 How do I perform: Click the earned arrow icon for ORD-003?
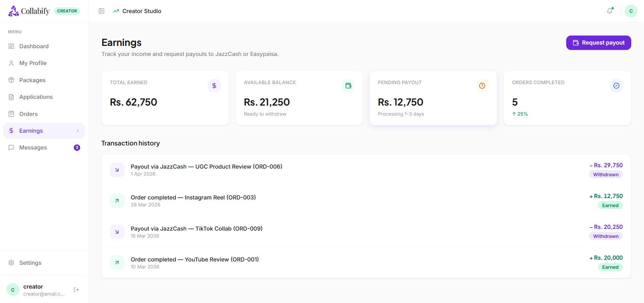click(117, 201)
